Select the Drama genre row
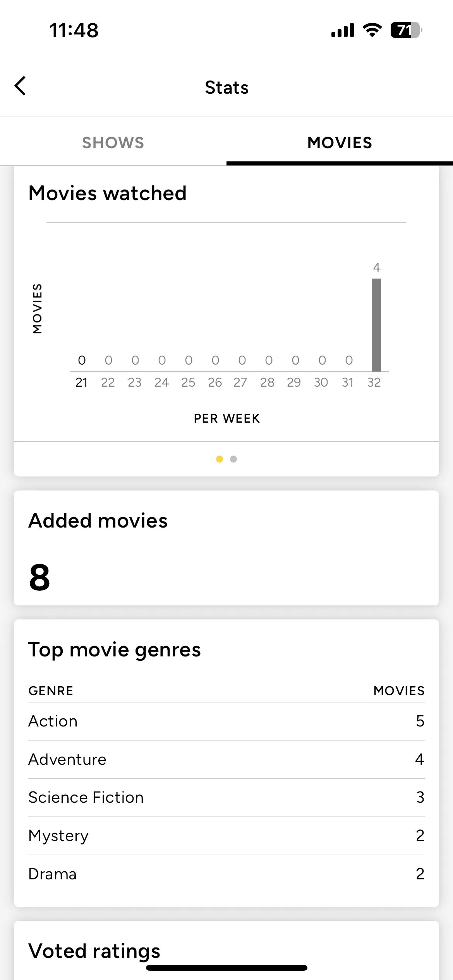453x980 pixels. click(x=226, y=874)
